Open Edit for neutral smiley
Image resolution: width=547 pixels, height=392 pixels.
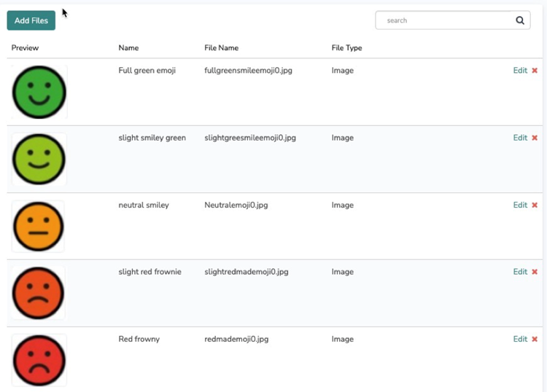tap(519, 205)
